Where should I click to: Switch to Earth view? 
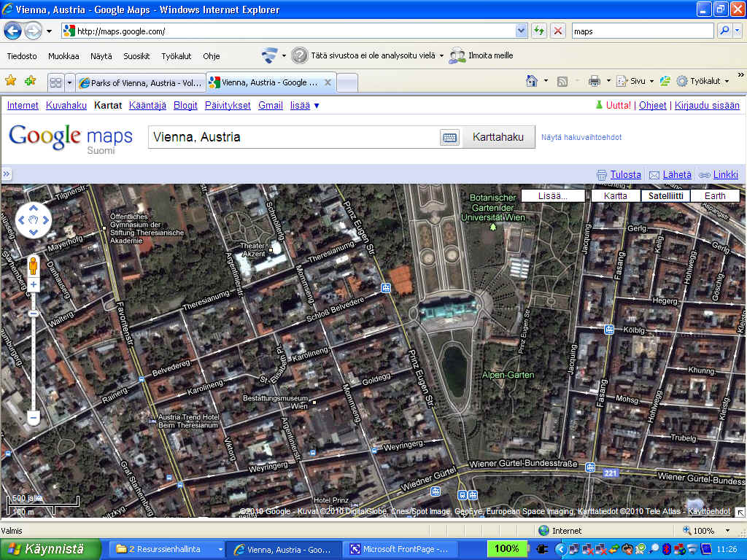715,195
